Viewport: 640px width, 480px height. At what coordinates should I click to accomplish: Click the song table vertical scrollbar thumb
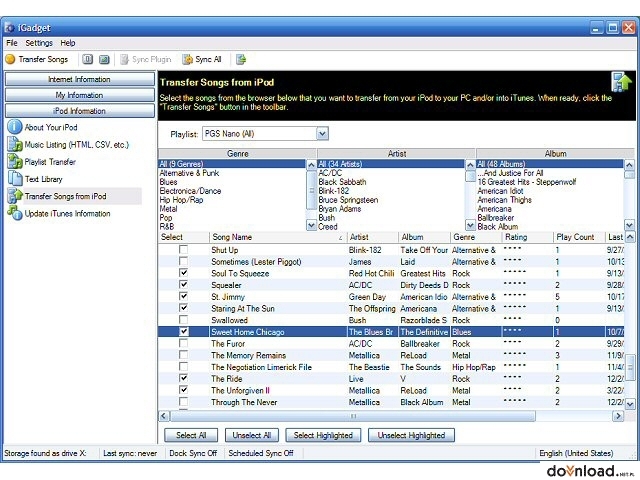(x=630, y=367)
